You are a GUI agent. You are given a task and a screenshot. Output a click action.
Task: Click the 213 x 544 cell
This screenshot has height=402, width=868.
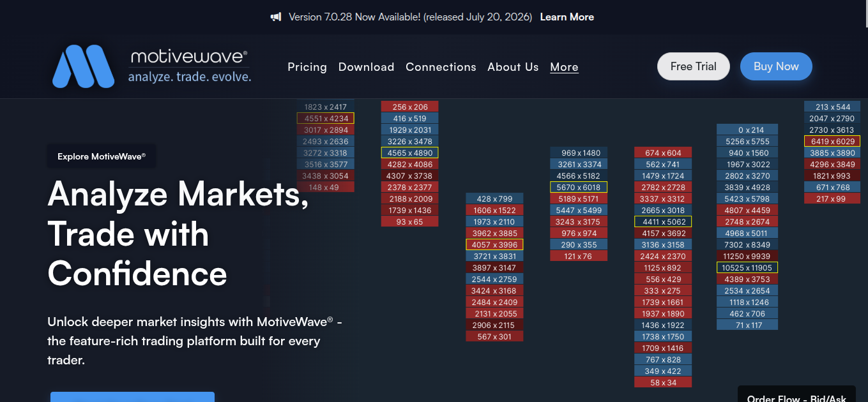point(832,107)
